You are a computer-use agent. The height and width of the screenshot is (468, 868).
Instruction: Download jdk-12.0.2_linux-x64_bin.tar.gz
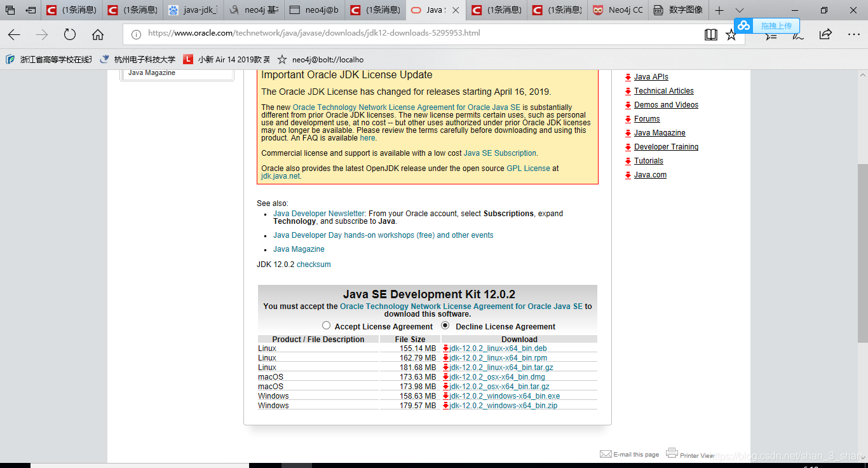tap(501, 368)
